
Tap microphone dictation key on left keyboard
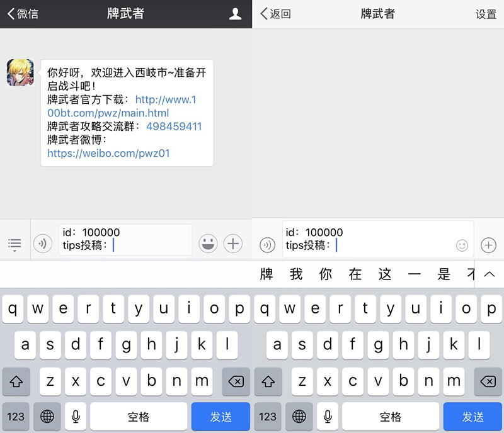click(76, 417)
